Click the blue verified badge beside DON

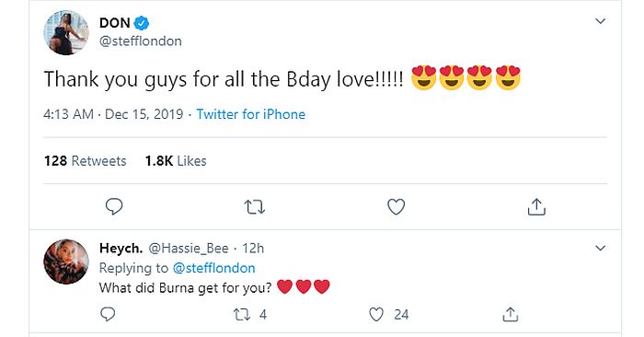pyautogui.click(x=142, y=23)
